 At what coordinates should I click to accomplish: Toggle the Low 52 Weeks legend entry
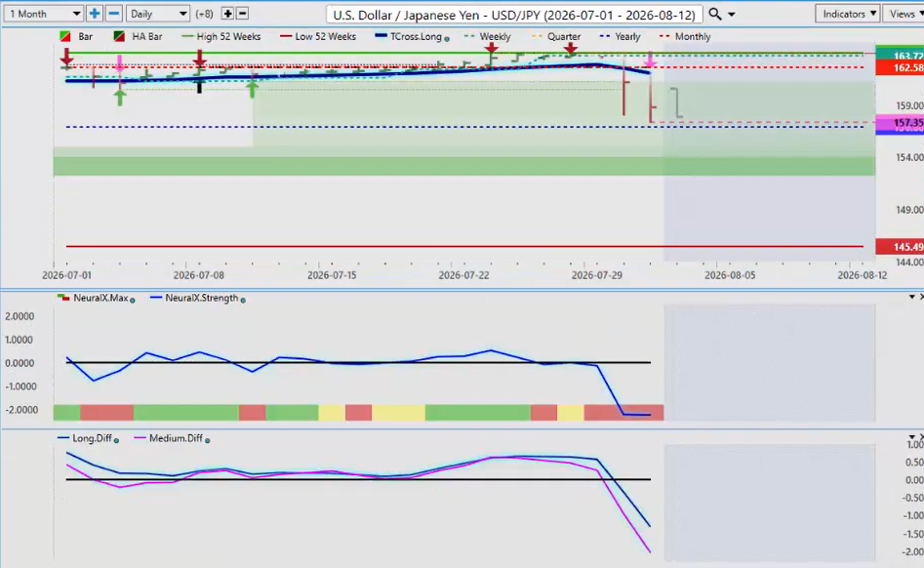point(318,36)
